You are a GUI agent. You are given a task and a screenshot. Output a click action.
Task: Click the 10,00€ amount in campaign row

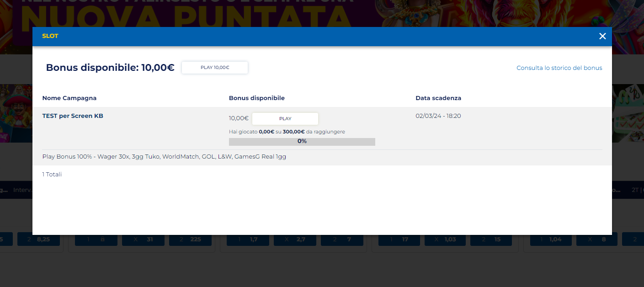coord(239,118)
